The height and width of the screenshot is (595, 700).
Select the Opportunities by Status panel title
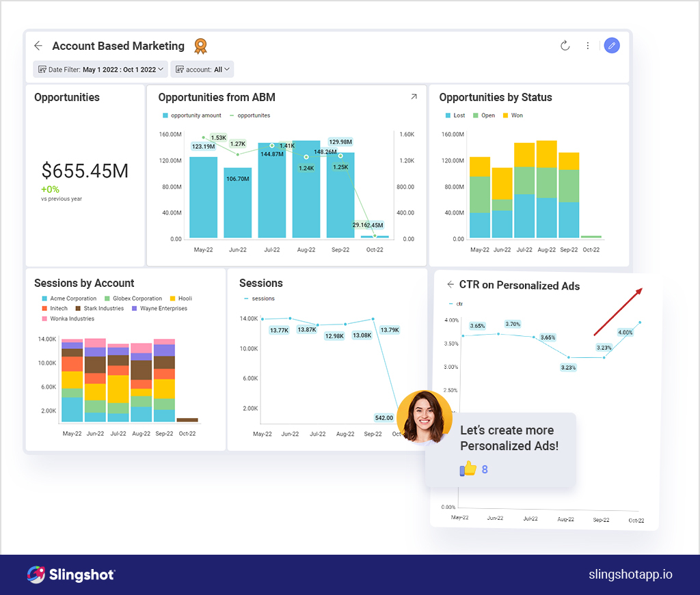point(496,98)
